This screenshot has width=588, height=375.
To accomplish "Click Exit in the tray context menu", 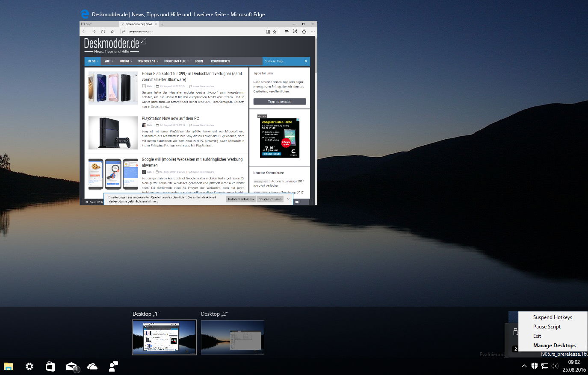I will 553,336.
